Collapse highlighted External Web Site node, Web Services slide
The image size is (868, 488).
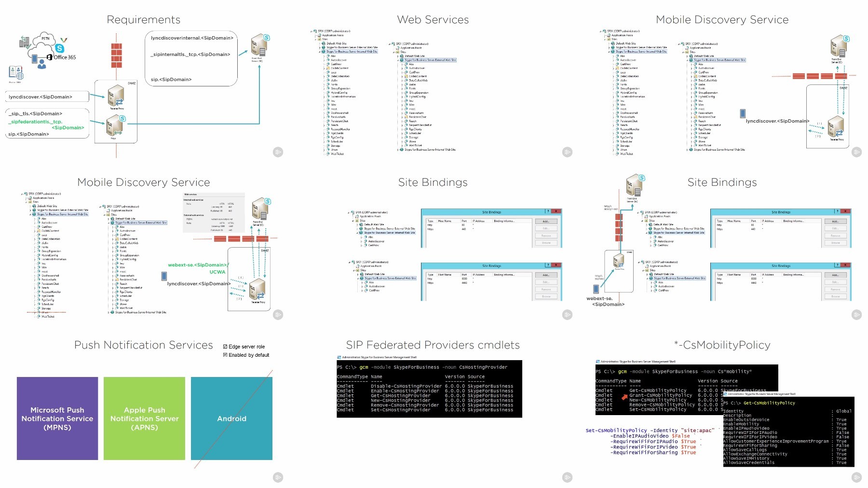(x=398, y=60)
